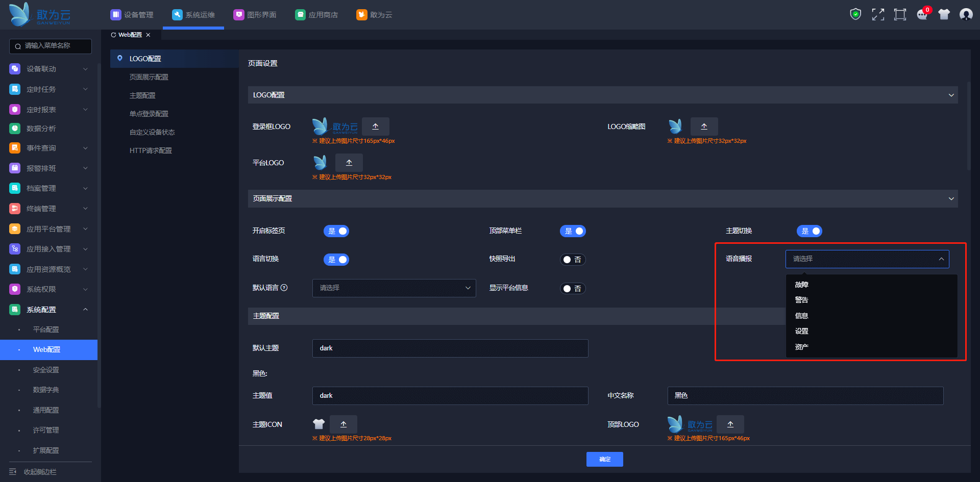
Task: Click the 中文名称 input field showing 黑色
Action: 805,396
